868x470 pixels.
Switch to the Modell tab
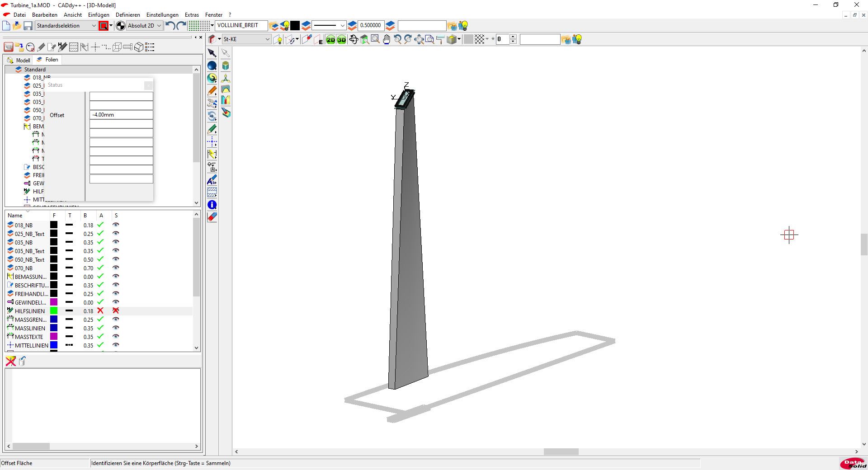coord(19,60)
